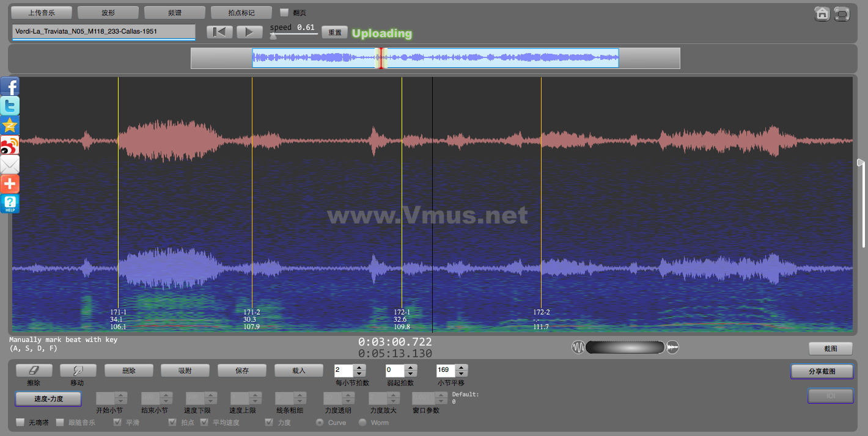Open the email share envelope icon
The width and height of the screenshot is (868, 436).
click(10, 164)
